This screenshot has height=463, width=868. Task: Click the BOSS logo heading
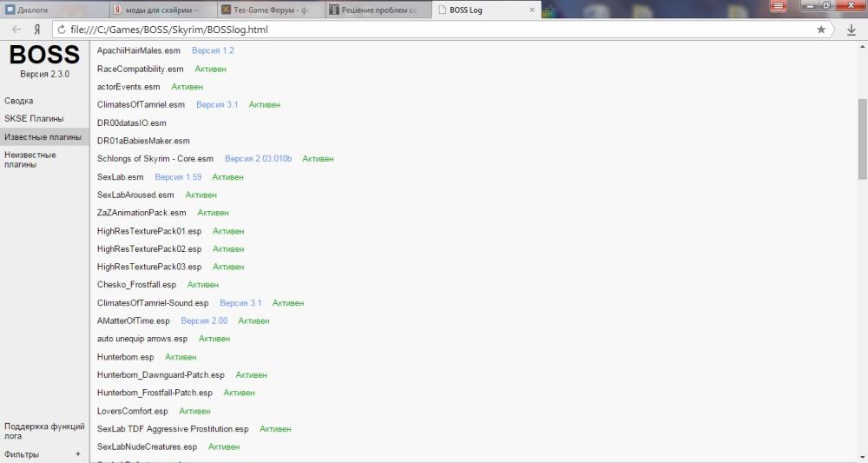(44, 54)
